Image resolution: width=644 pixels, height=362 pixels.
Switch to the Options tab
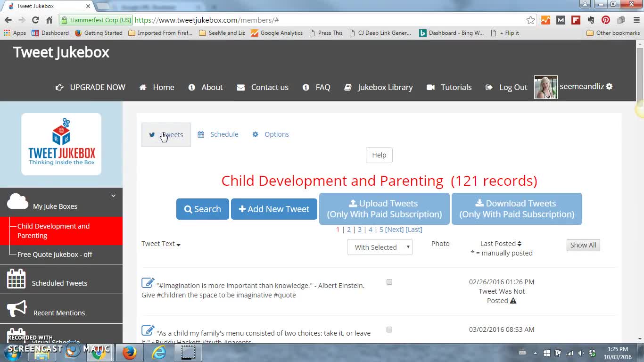pyautogui.click(x=271, y=134)
